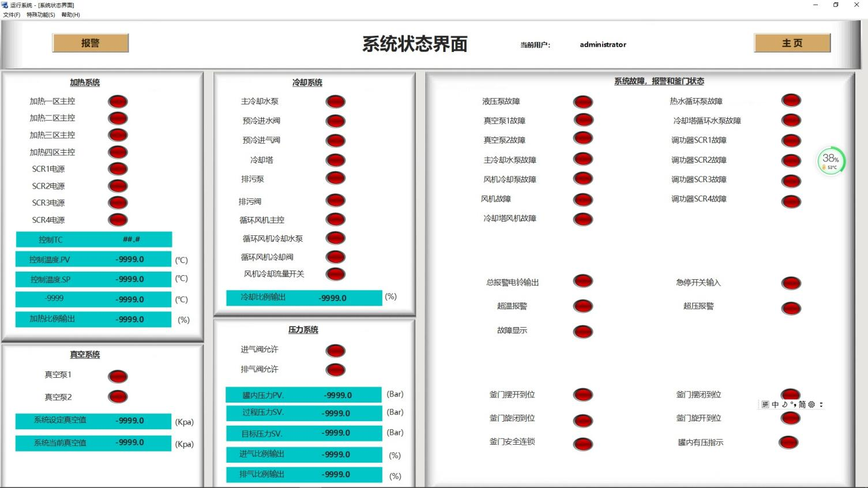868x488 pixels.
Task: Toggle the 釜门安全连锁 interlock lamp
Action: [x=583, y=444]
